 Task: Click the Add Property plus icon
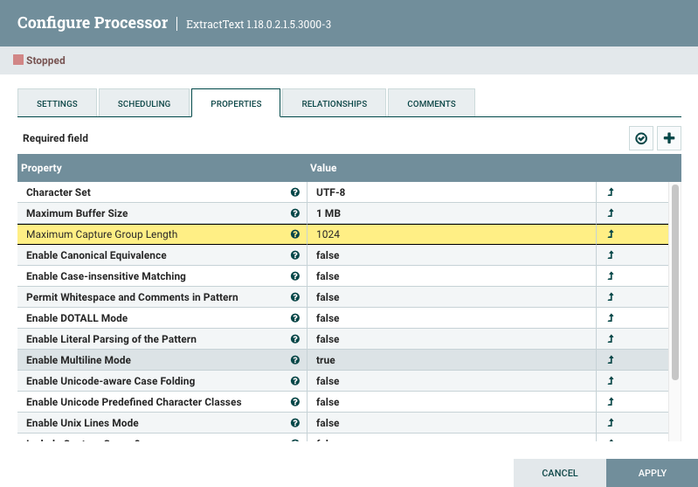669,138
